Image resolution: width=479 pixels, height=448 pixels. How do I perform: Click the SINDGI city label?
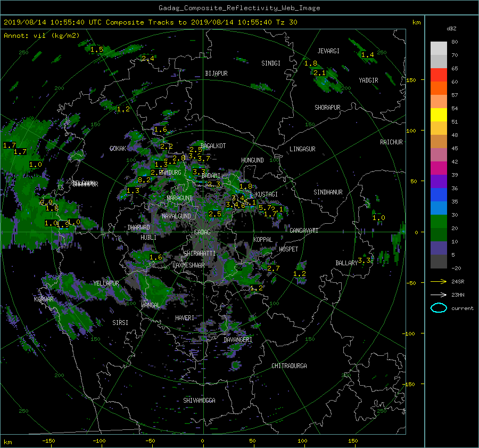pyautogui.click(x=271, y=63)
